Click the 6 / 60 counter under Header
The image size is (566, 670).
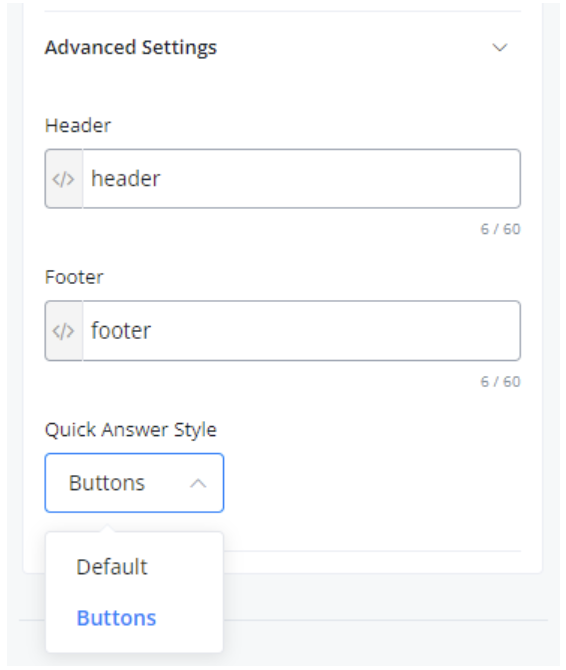(500, 229)
